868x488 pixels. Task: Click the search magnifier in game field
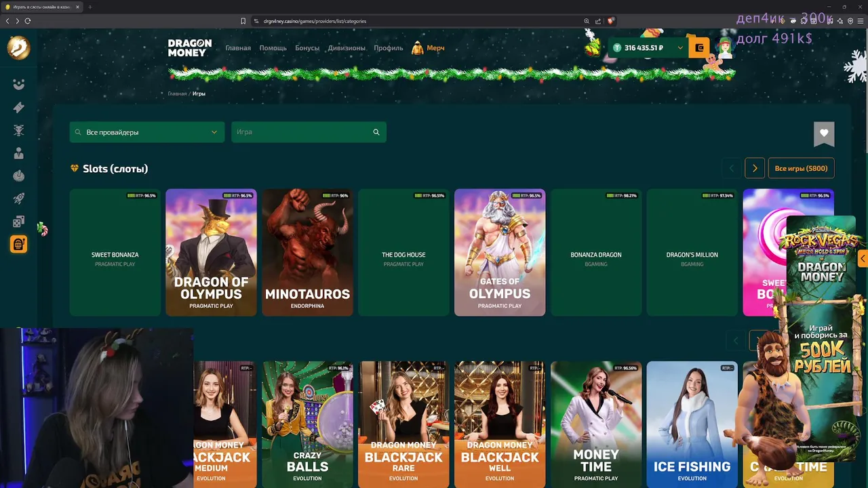(376, 132)
